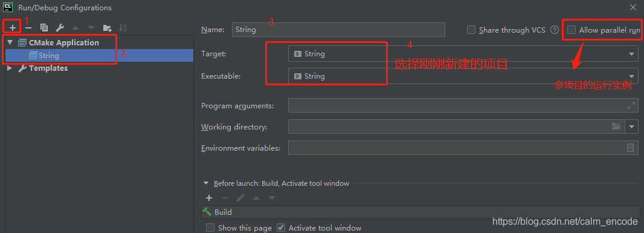Image resolution: width=644 pixels, height=233 pixels.
Task: Click the CLion icon in title bar
Action: coord(8,7)
